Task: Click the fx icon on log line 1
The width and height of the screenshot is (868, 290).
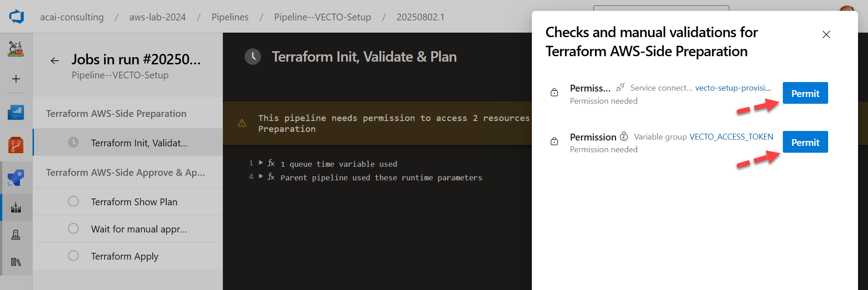Action: click(x=271, y=163)
